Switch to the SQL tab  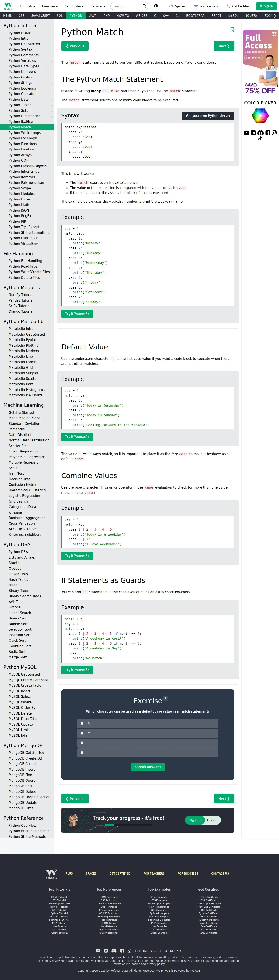(x=60, y=16)
